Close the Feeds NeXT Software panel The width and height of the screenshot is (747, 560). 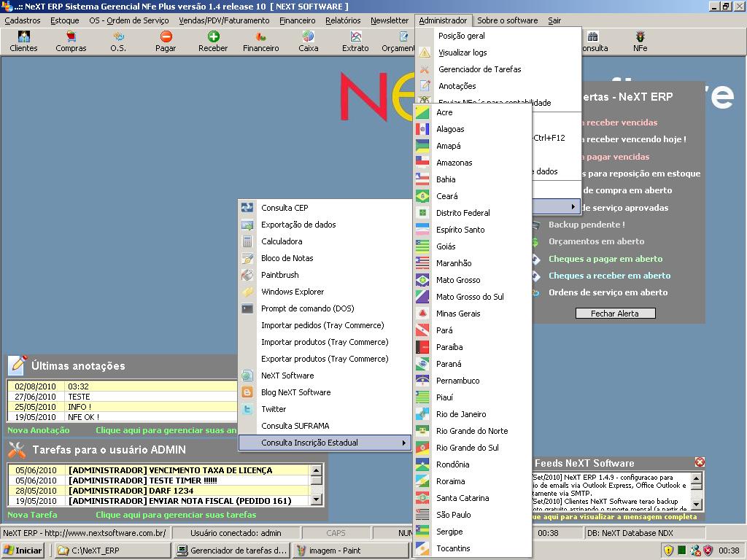699,462
